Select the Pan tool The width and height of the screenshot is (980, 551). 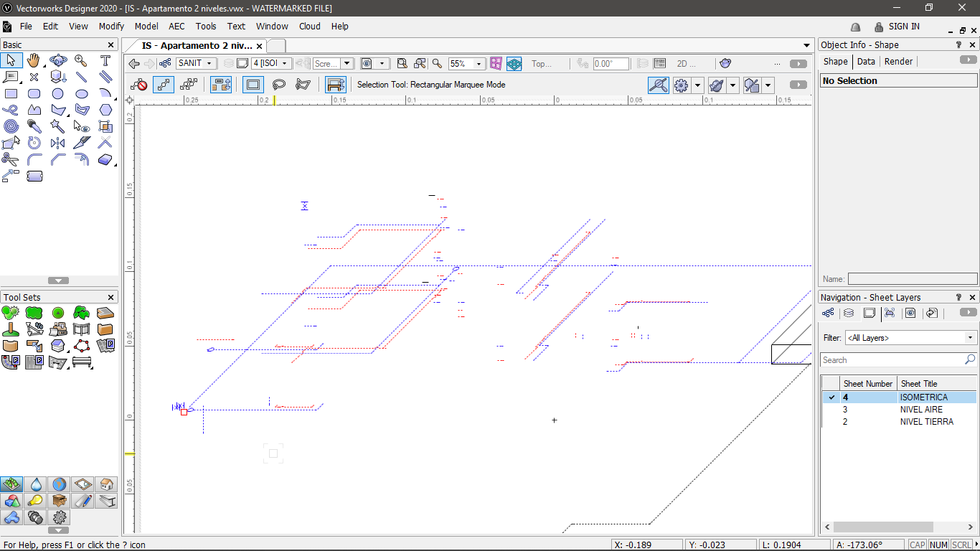click(x=34, y=60)
